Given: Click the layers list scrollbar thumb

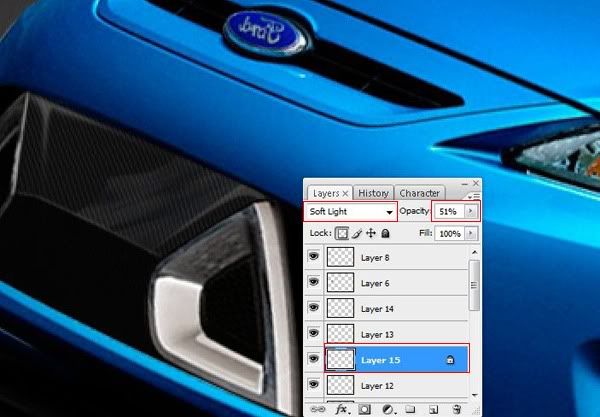Looking at the screenshot, I should click(474, 285).
